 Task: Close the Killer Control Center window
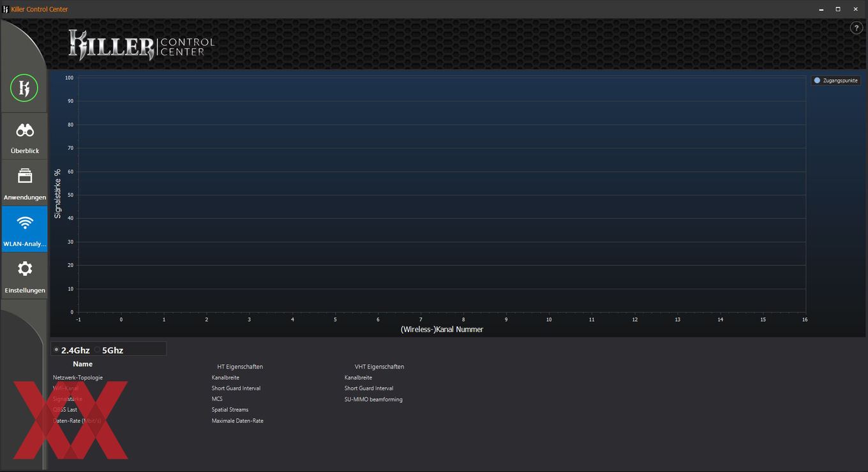tap(856, 9)
